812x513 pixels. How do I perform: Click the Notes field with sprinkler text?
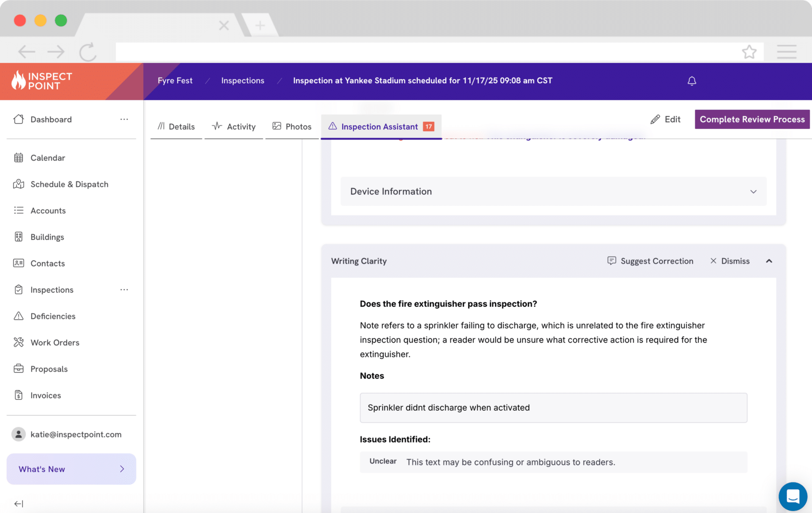point(554,408)
